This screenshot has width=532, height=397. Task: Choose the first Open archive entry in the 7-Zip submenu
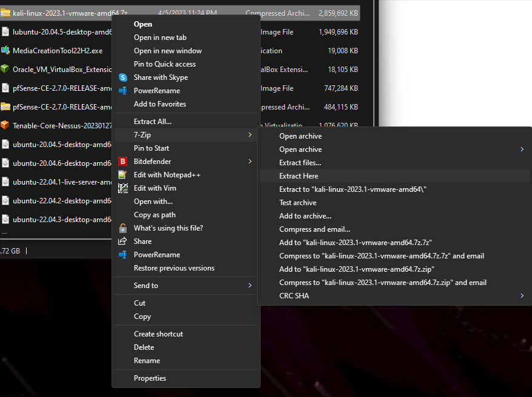(301, 136)
